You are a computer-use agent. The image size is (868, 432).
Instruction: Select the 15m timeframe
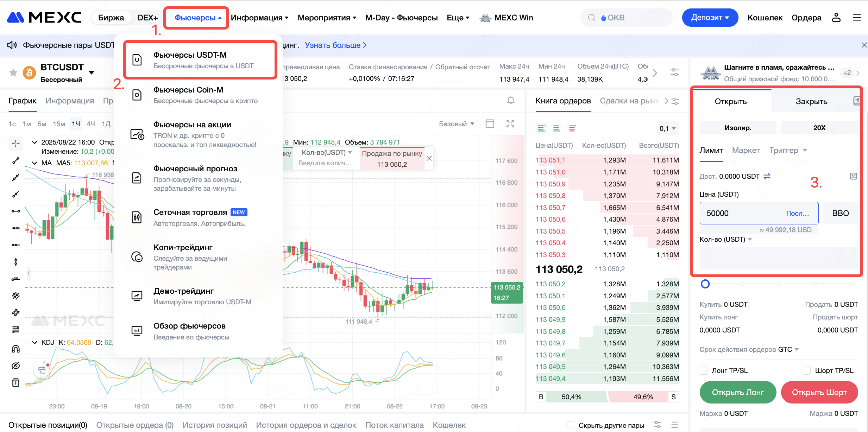(x=59, y=124)
